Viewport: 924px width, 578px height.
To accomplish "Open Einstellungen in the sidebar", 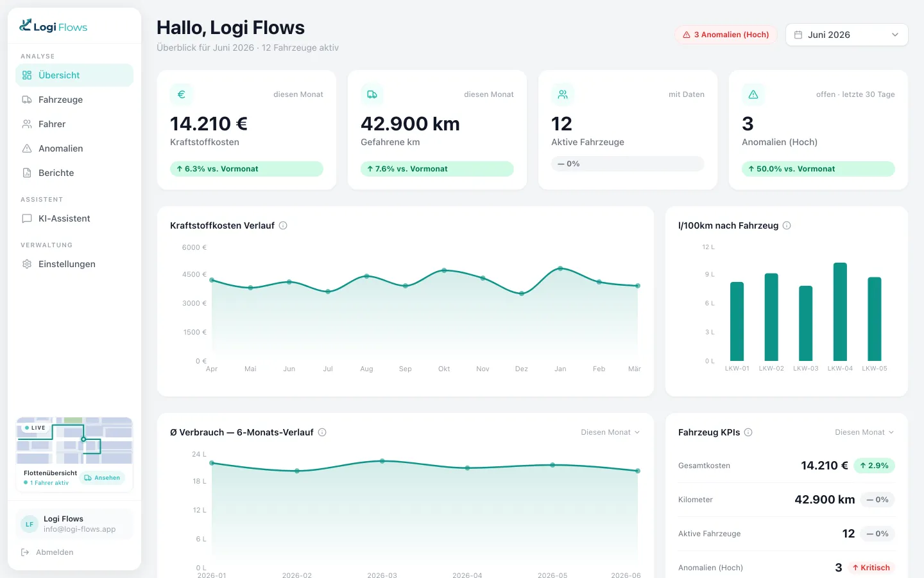I will coord(74,264).
